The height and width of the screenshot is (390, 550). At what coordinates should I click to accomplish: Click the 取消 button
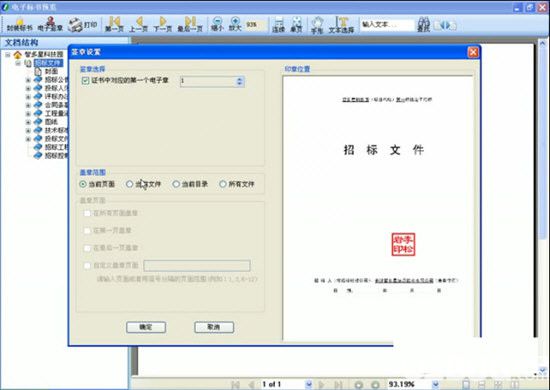pos(214,327)
